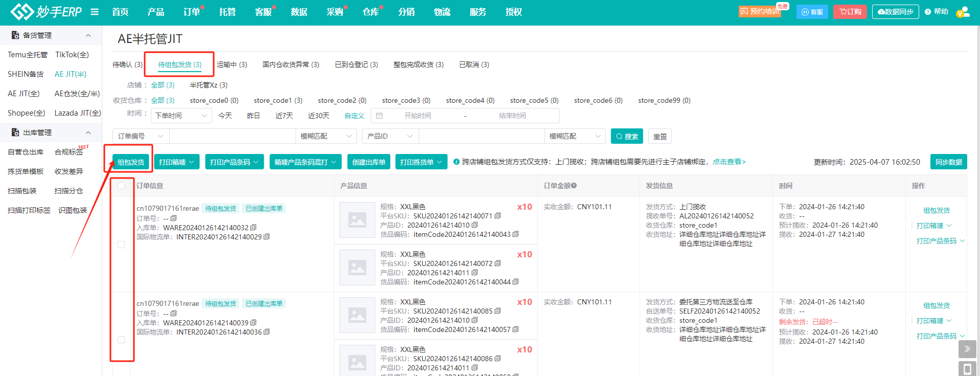Image resolution: width=980 pixels, height=376 pixels.
Task: Click the 出库管理 section document icon
Action: pos(15,132)
